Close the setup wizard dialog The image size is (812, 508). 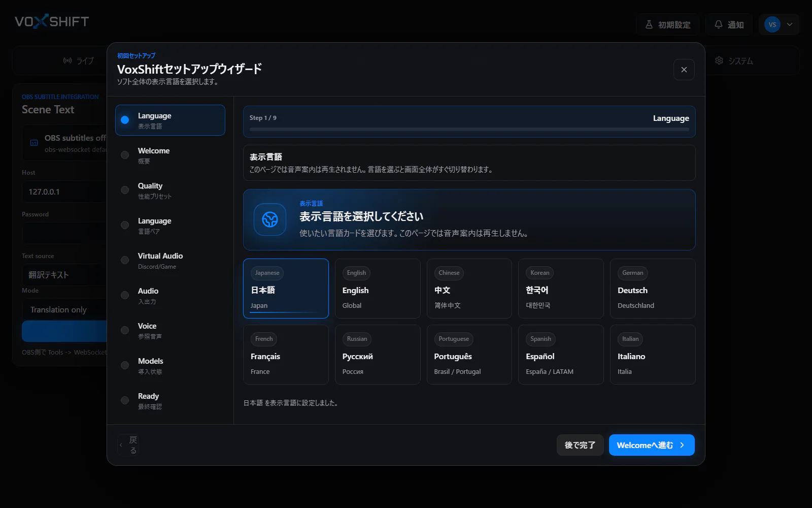point(684,70)
